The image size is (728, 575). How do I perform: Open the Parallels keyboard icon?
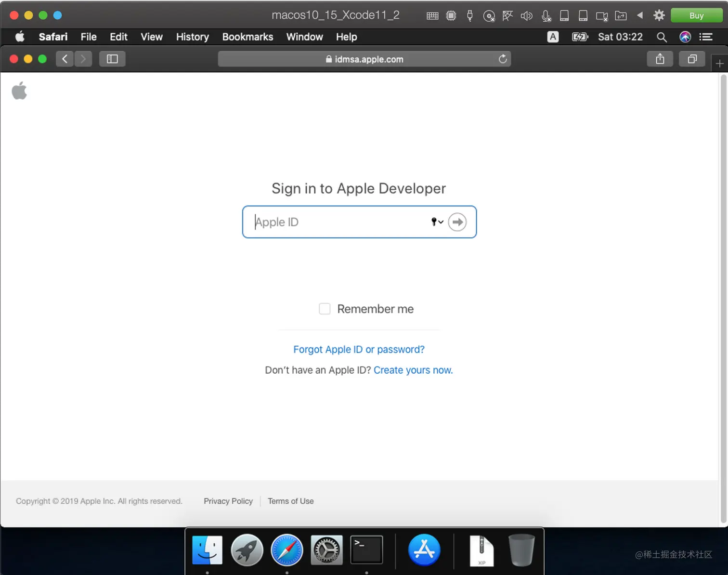click(432, 15)
